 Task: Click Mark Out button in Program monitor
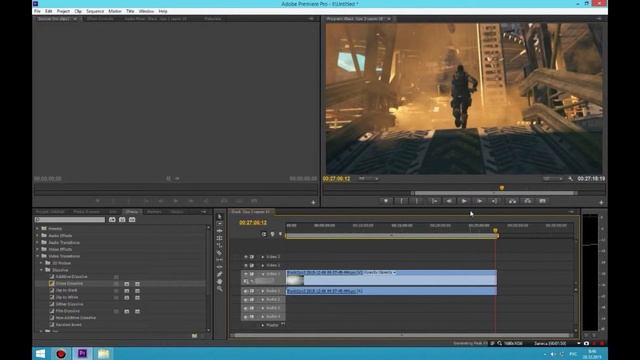417,201
